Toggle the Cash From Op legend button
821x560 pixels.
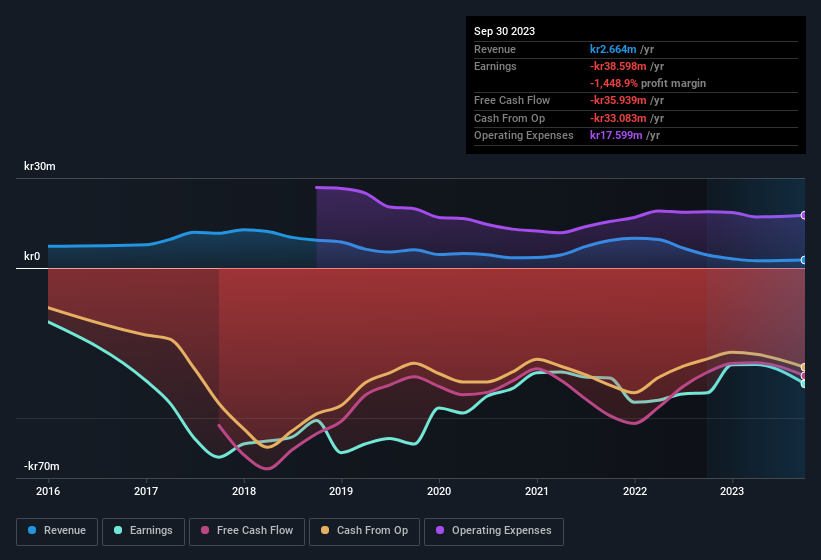pyautogui.click(x=364, y=531)
